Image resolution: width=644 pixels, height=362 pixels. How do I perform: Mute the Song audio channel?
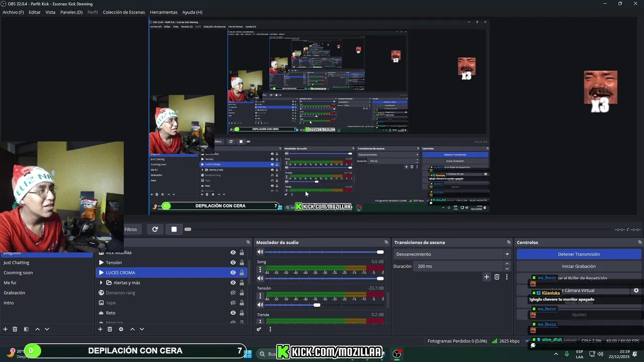pyautogui.click(x=260, y=279)
